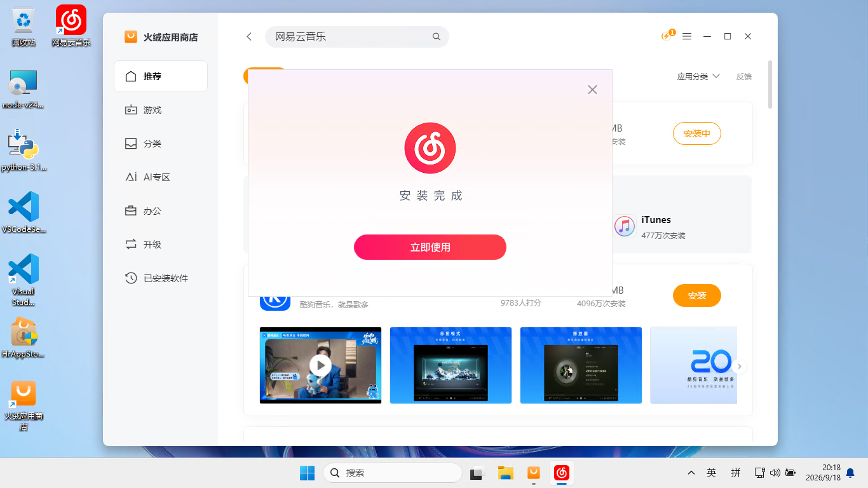Select the Visual Studio Code desktop shortcut
868x488 pixels.
tap(24, 280)
